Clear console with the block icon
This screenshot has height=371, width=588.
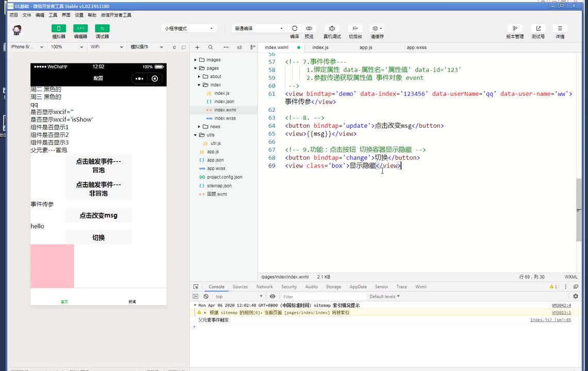206,296
